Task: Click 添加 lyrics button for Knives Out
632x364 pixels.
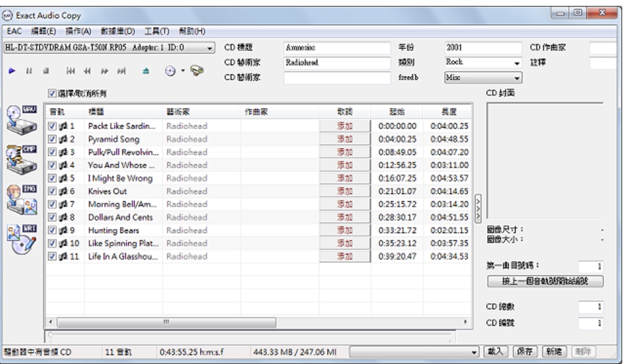Action: point(345,191)
